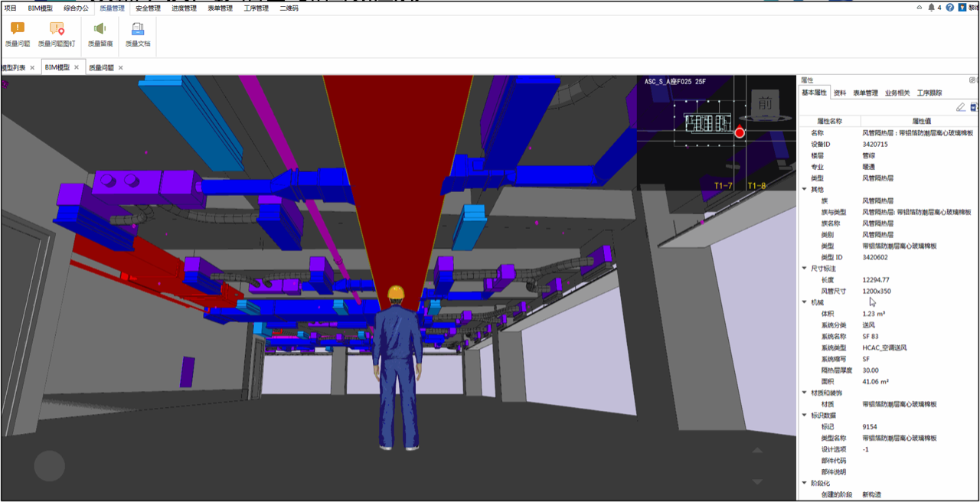Open the notification bell
980x502 pixels.
point(931,8)
